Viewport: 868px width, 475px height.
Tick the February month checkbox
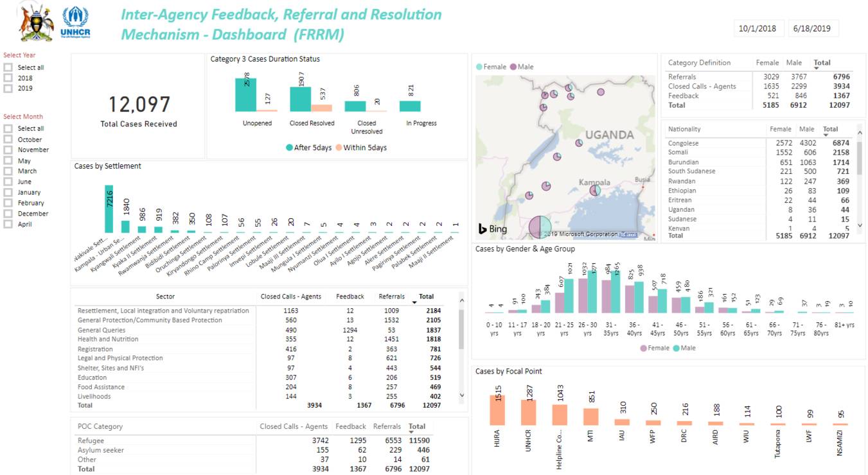(8, 203)
